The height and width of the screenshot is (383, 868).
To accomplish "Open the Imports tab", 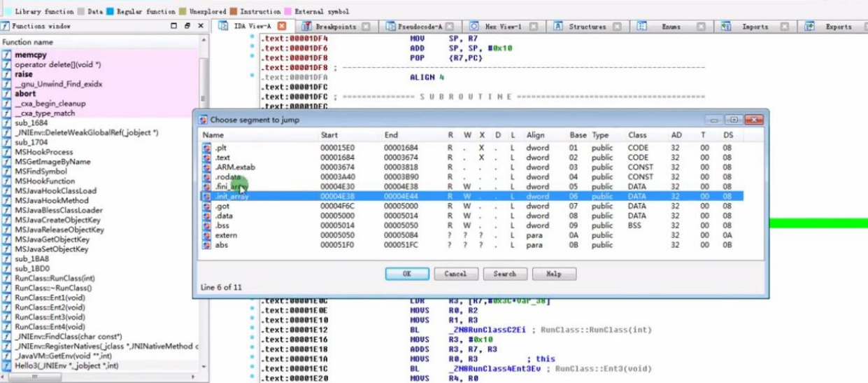I will coord(755,27).
